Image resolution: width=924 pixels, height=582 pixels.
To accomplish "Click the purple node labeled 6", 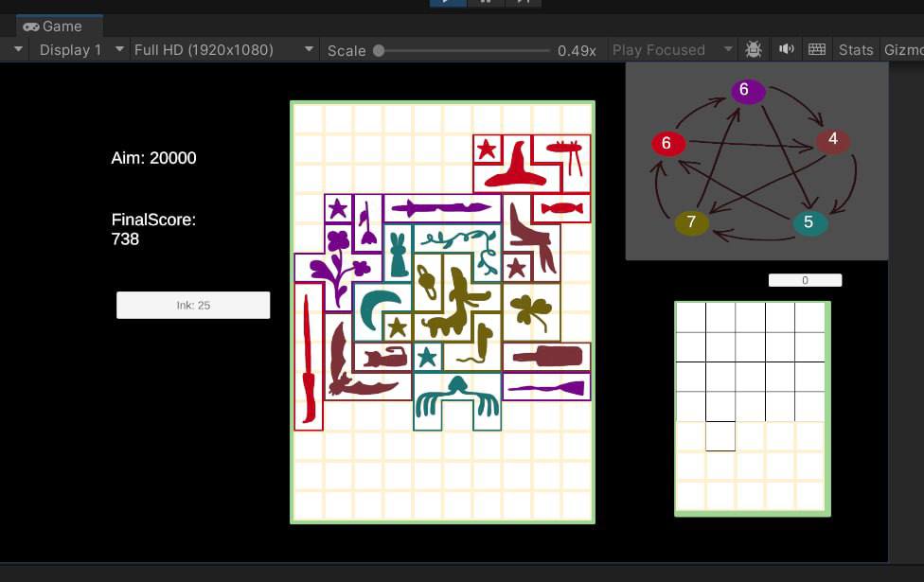I will pos(745,90).
